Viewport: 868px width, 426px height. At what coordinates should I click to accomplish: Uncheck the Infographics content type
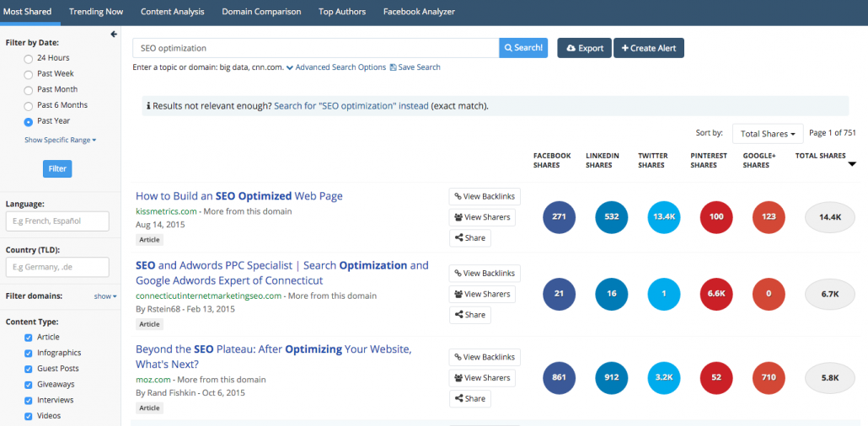tap(29, 353)
